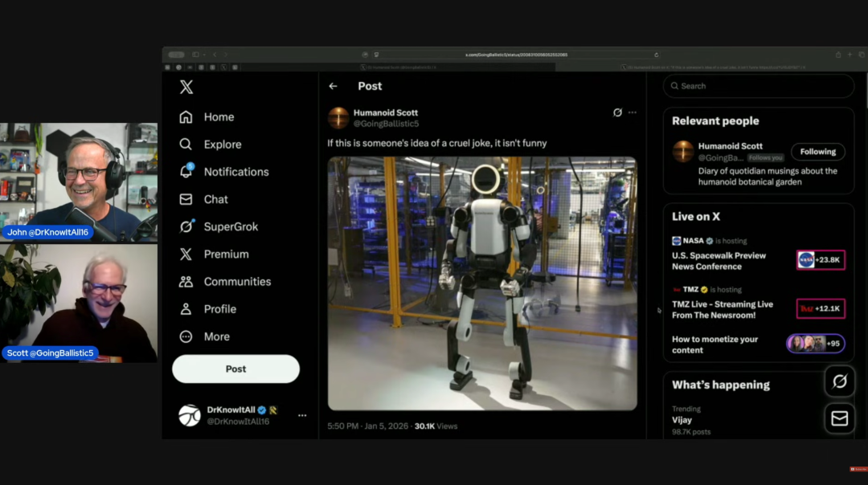
Task: Open the robot image in the post
Action: pos(481,283)
